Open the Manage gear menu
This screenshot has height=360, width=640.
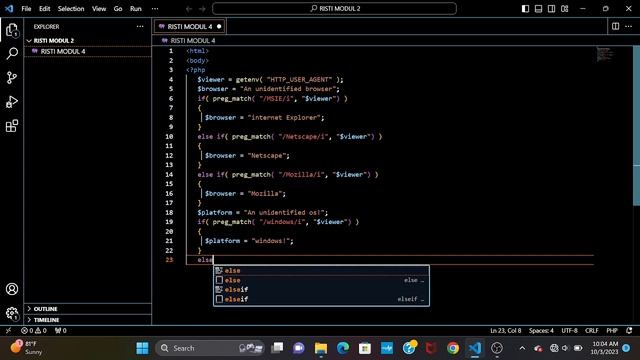pyautogui.click(x=12, y=313)
